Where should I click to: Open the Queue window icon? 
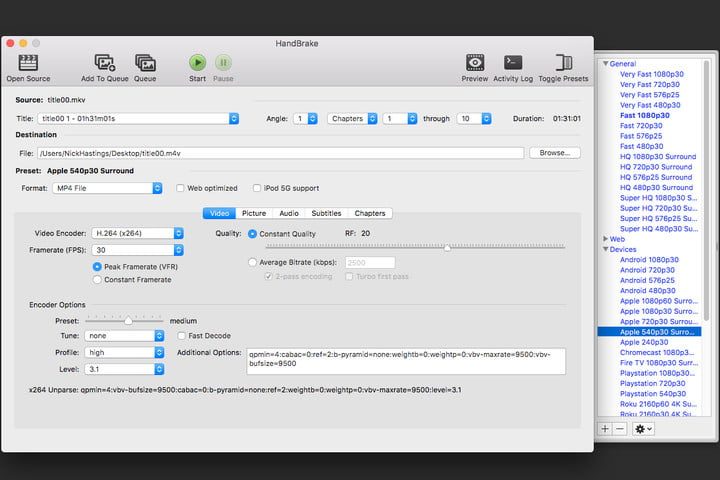(x=145, y=62)
